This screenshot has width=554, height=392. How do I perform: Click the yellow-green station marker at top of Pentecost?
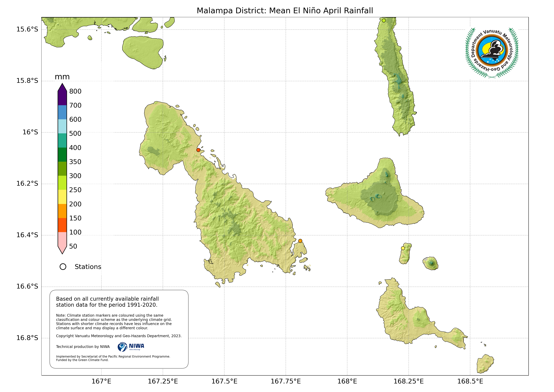click(384, 20)
